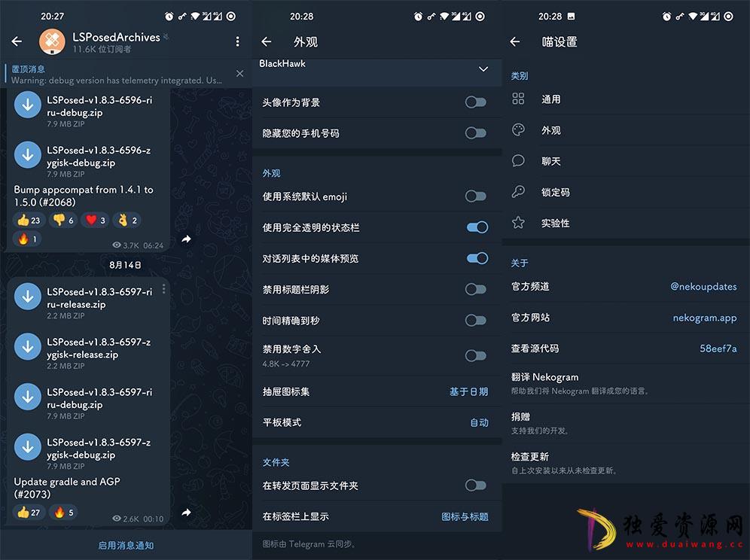750x560 pixels.
Task: Download LSPosed-v1.8.3-6596-zygisk-debug.zip
Action: [28, 154]
